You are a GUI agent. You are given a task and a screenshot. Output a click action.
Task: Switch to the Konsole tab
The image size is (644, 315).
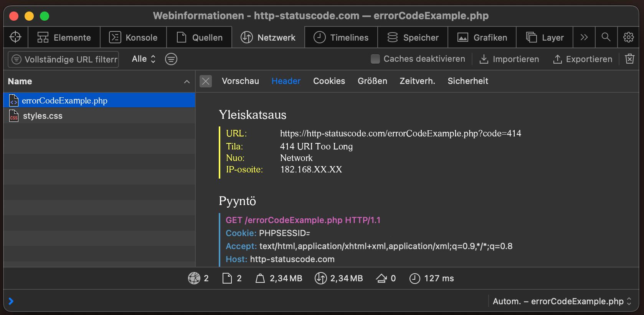[134, 38]
